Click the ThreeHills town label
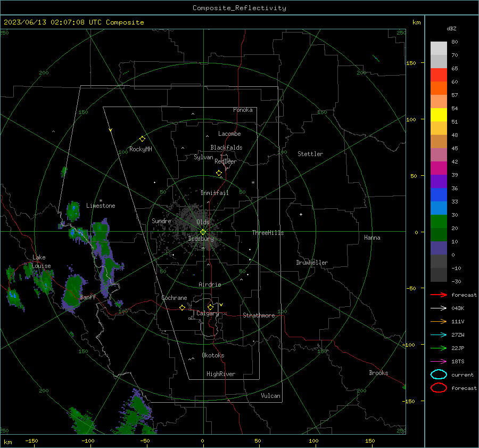Image resolution: width=479 pixels, height=448 pixels. point(268,233)
